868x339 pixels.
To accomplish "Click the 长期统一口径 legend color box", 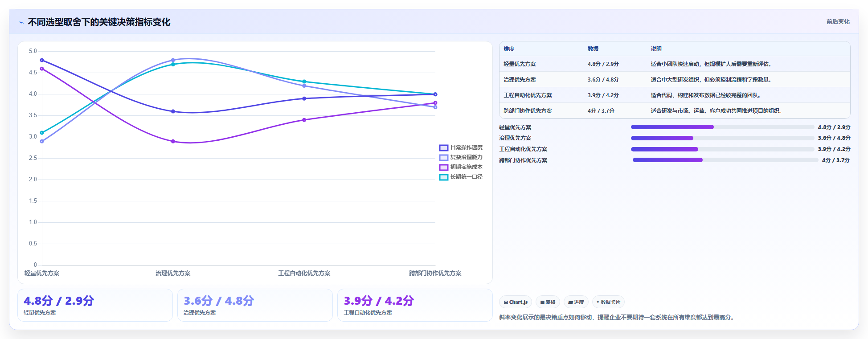I will pyautogui.click(x=444, y=177).
